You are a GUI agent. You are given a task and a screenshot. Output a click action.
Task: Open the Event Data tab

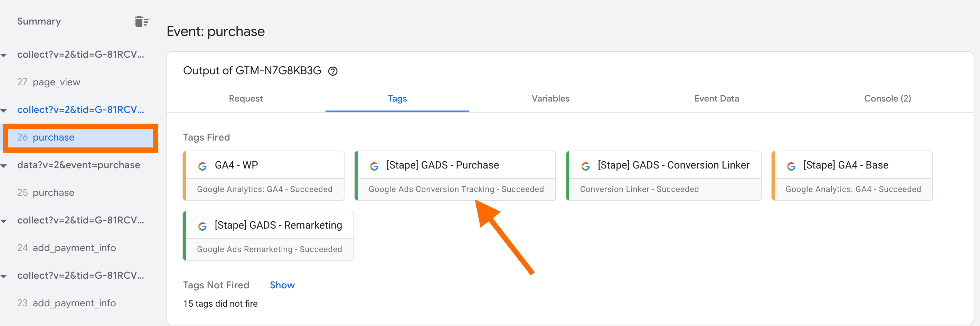click(x=716, y=98)
